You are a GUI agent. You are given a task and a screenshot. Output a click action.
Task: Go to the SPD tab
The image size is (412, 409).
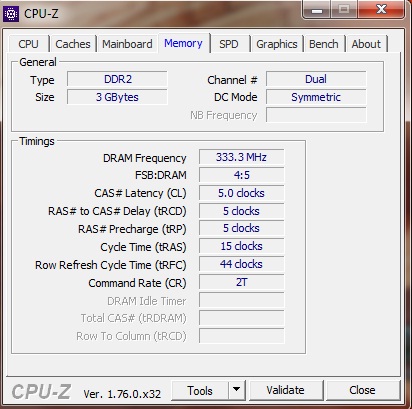pyautogui.click(x=229, y=44)
